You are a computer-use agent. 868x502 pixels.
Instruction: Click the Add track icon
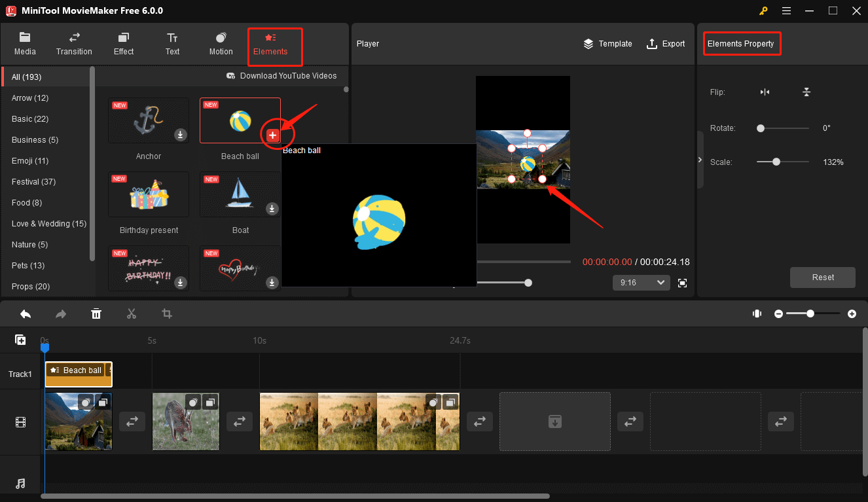pos(20,340)
